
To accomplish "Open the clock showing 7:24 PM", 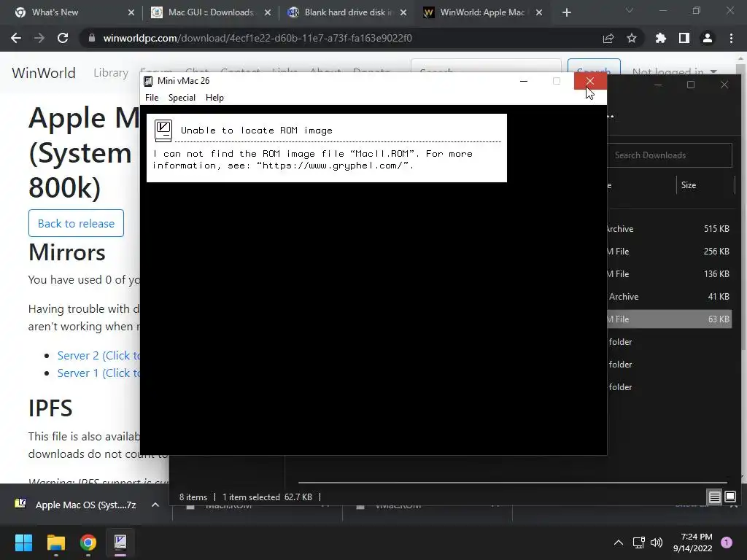I will pyautogui.click(x=692, y=542).
